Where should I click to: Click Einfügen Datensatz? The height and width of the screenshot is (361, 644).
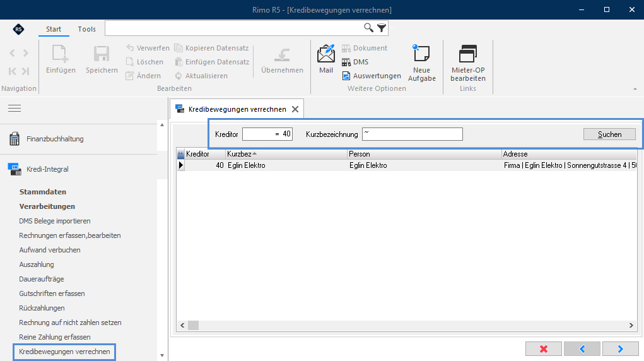[212, 62]
